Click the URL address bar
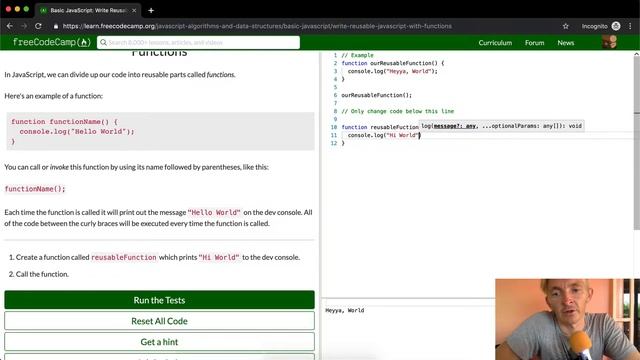 click(257, 26)
